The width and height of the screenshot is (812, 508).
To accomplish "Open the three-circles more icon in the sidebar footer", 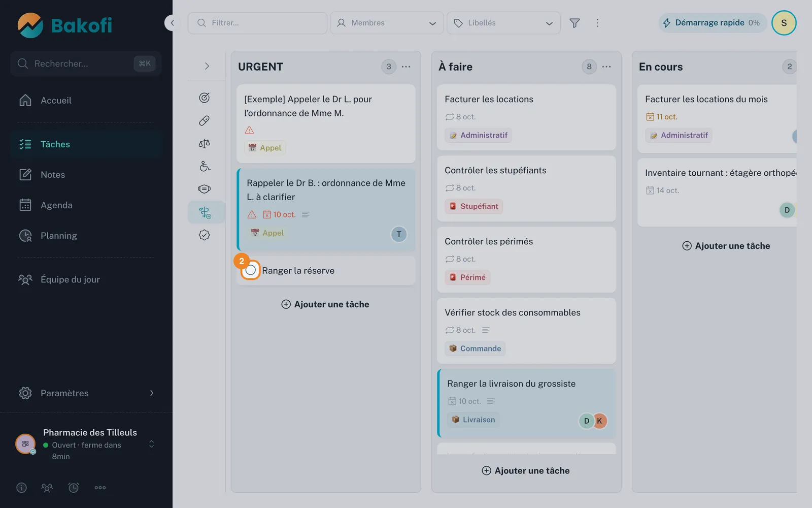I will pyautogui.click(x=100, y=488).
